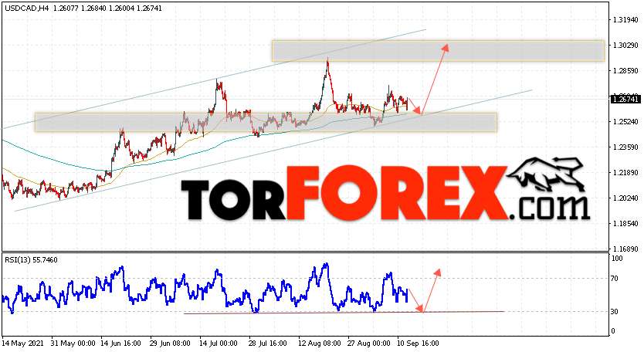Select the 1.21890 price axis label
This screenshot has width=644, height=352.
(x=625, y=172)
